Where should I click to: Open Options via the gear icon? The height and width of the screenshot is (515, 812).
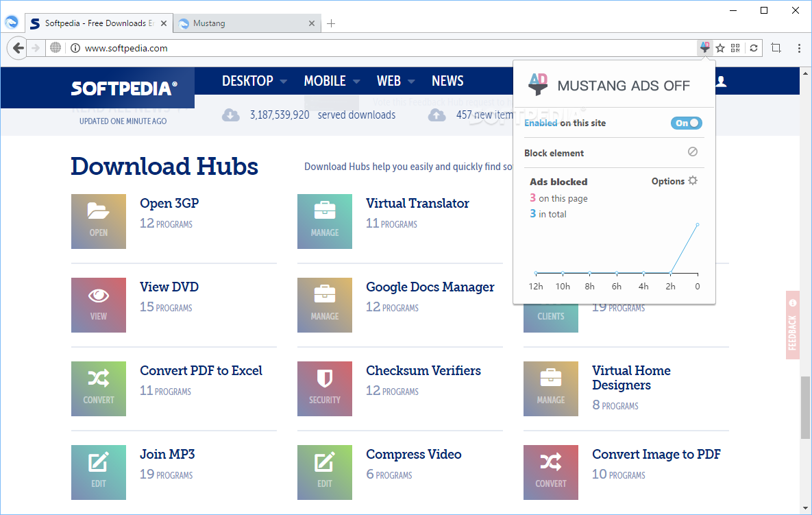[693, 181]
